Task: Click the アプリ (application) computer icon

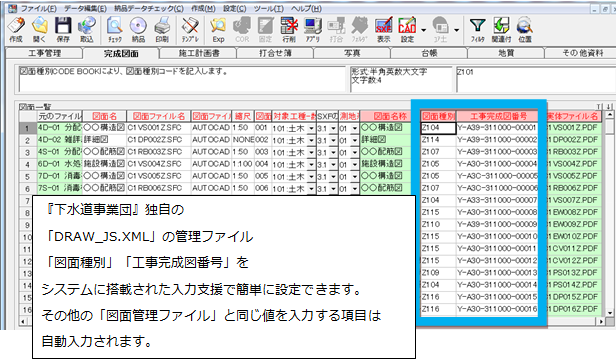Action: [313, 29]
